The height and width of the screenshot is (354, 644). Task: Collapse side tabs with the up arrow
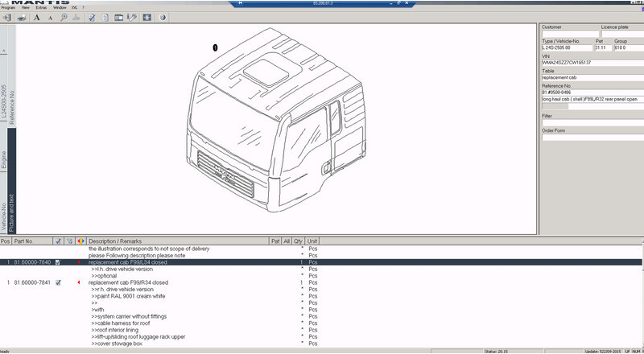pyautogui.click(x=4, y=51)
